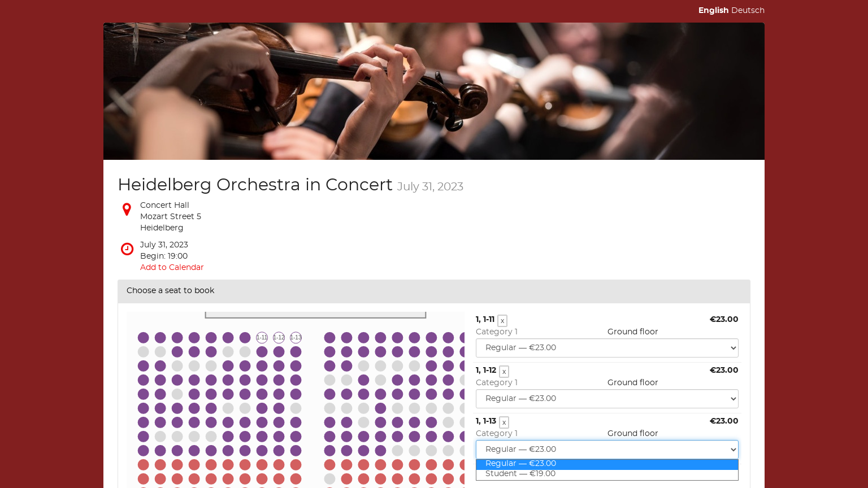Pick the purple seat directly below seat 1-13

[296, 352]
